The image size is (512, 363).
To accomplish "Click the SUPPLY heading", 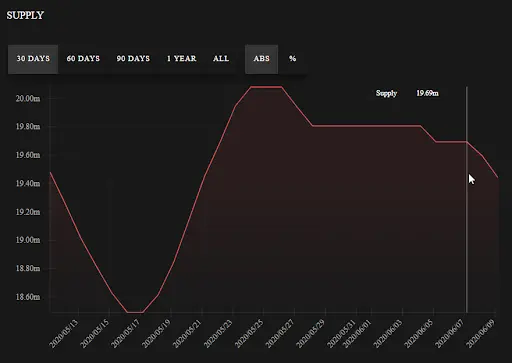I will point(25,15).
